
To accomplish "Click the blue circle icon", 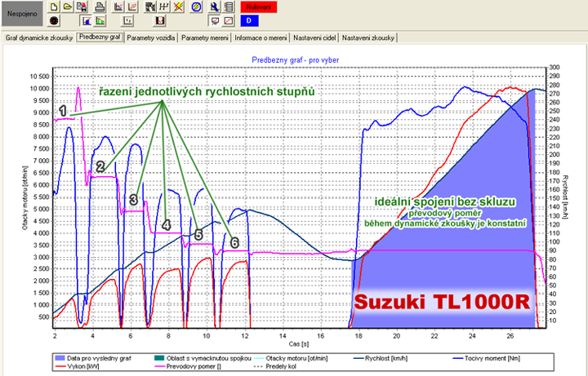I will tap(196, 7).
